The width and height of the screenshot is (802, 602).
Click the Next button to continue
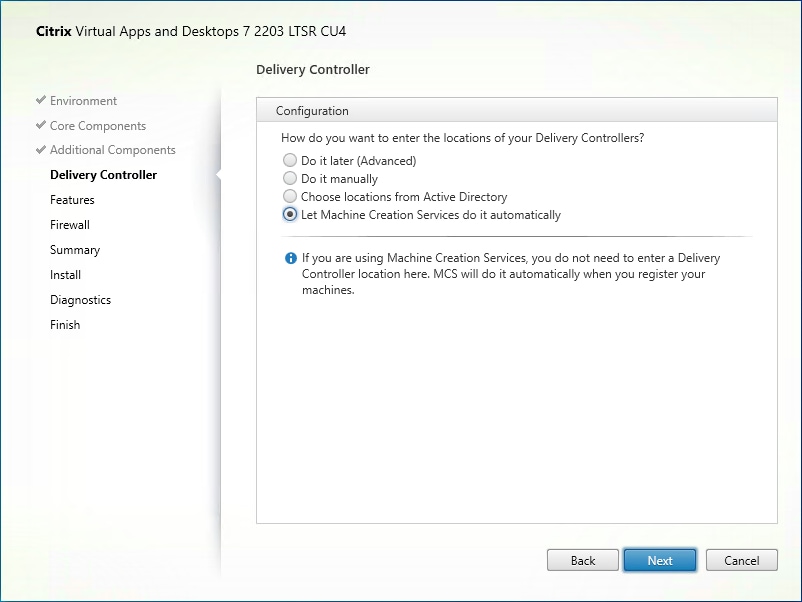(660, 561)
